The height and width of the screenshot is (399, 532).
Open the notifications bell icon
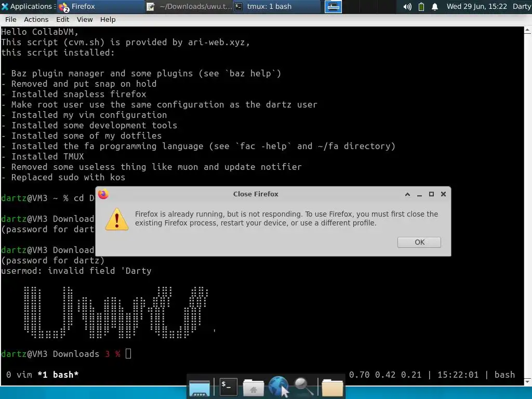[x=435, y=7]
